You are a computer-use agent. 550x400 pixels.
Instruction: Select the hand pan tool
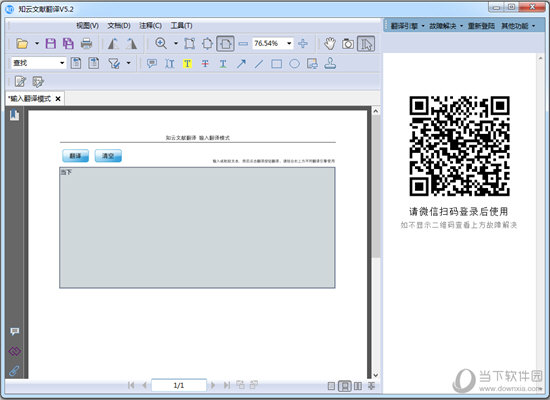pos(330,44)
